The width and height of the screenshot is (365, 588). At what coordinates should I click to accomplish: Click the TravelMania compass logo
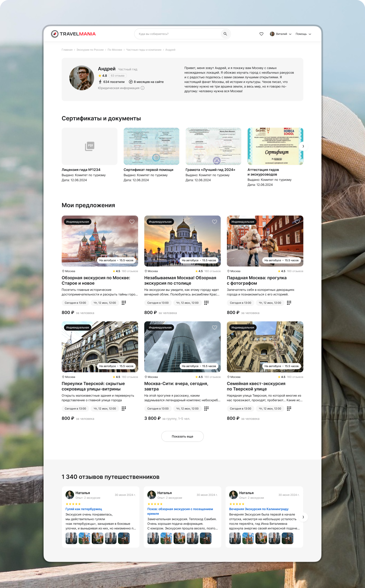(x=55, y=34)
